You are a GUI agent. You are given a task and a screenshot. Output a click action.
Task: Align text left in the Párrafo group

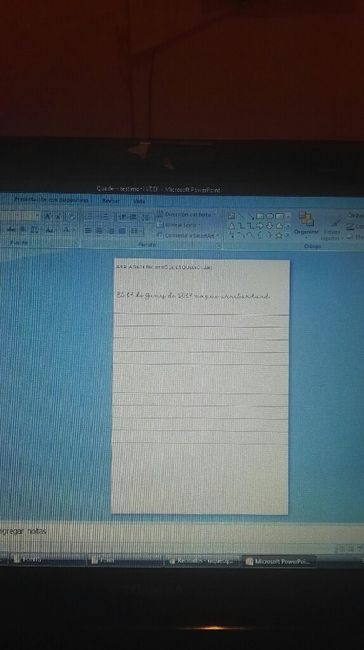pos(88,231)
